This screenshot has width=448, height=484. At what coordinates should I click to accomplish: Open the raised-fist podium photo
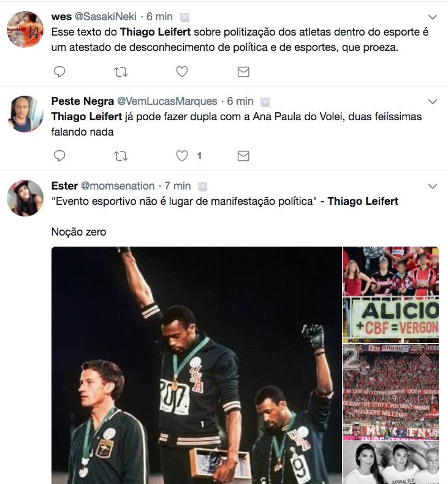pos(196,365)
